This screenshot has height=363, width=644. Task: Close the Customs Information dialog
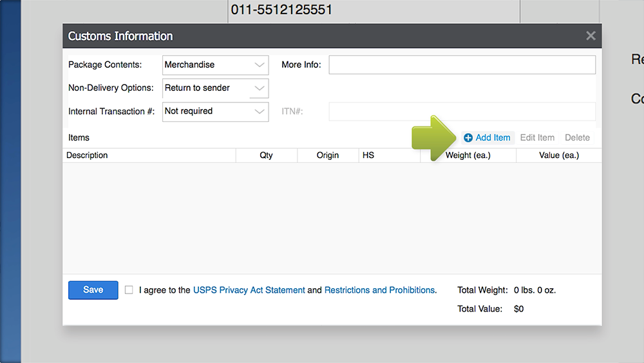coord(591,35)
